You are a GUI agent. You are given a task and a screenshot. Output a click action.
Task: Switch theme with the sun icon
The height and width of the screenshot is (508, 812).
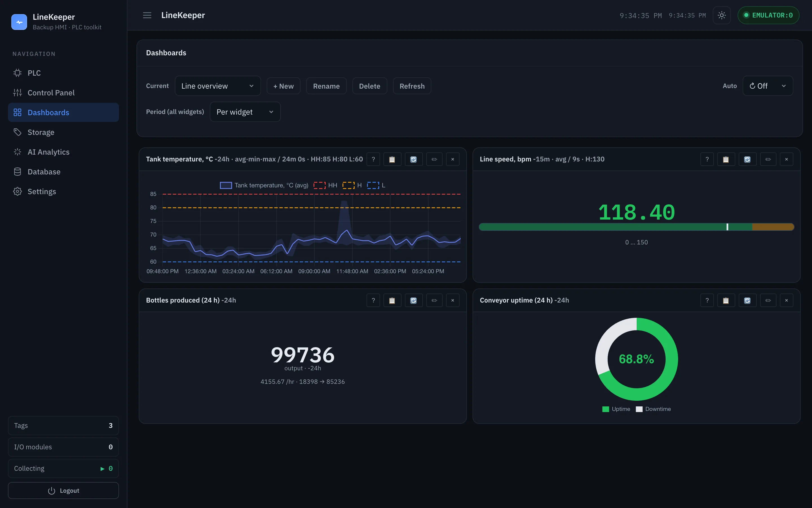point(721,15)
